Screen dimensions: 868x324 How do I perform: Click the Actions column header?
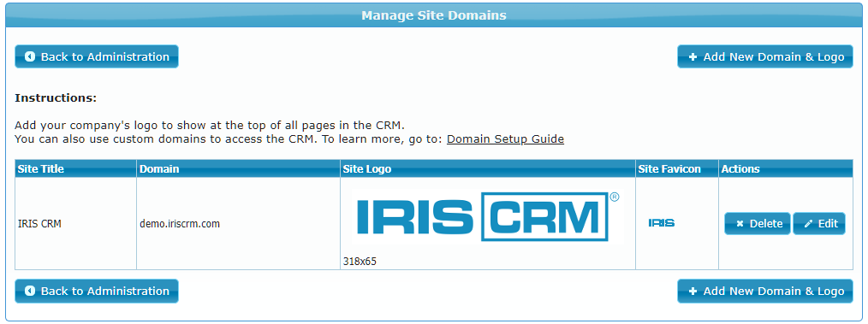[x=786, y=168]
